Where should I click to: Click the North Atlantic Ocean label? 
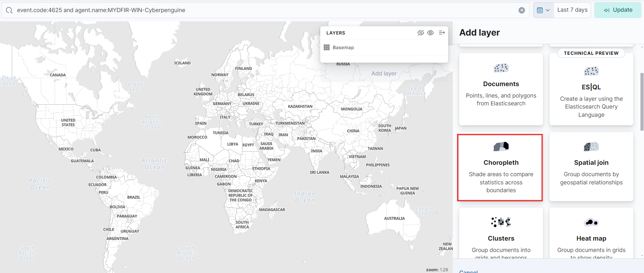(x=152, y=122)
